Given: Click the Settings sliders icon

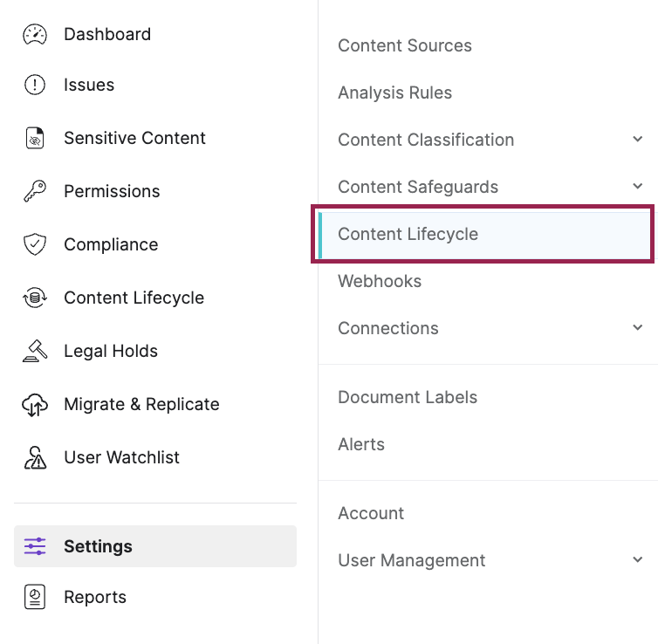Looking at the screenshot, I should (35, 546).
